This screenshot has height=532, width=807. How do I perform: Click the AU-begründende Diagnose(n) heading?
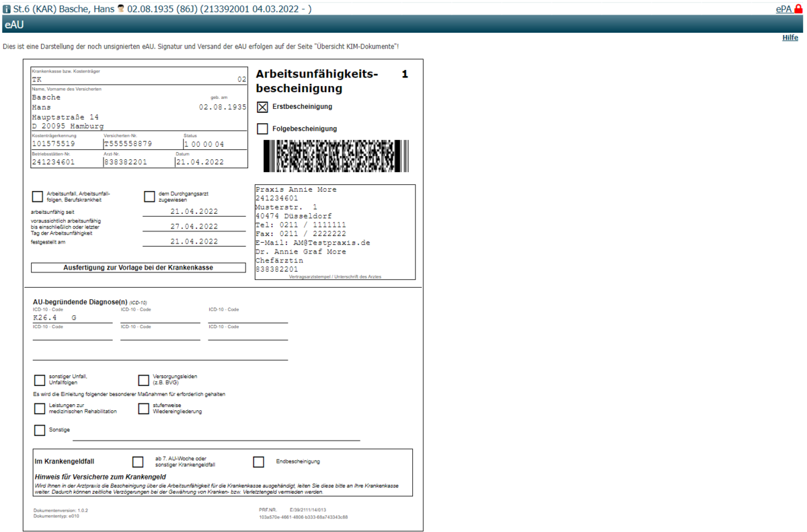coord(80,302)
